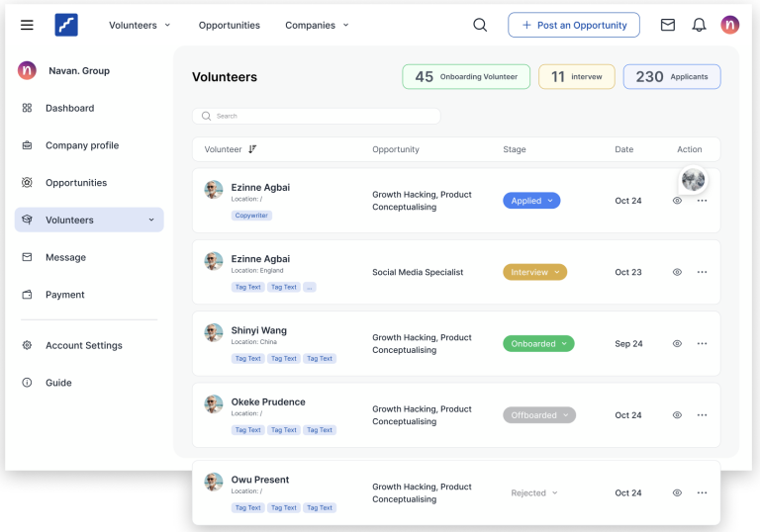Click the volunteers Search input field
Image resolution: width=760 pixels, height=532 pixels.
coord(317,116)
